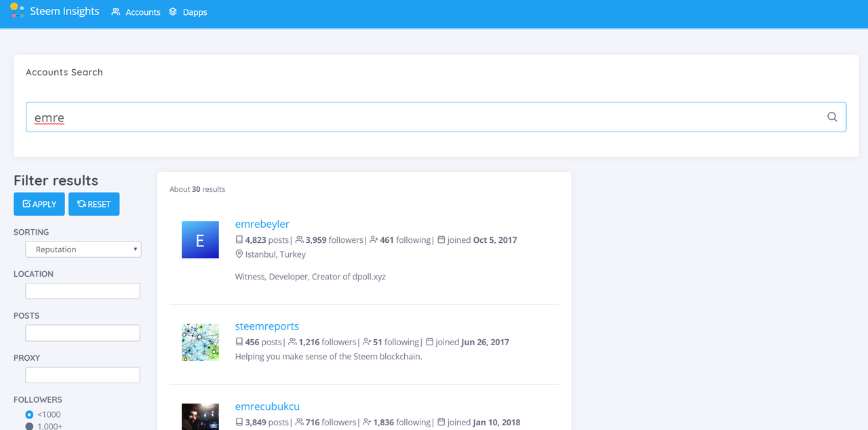Click the location pin icon near Istanbul, Turkey

239,254
